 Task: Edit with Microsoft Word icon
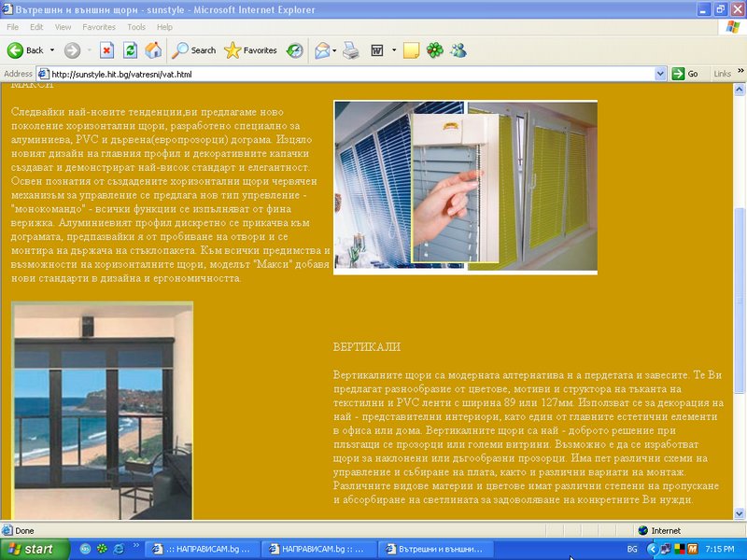[377, 50]
